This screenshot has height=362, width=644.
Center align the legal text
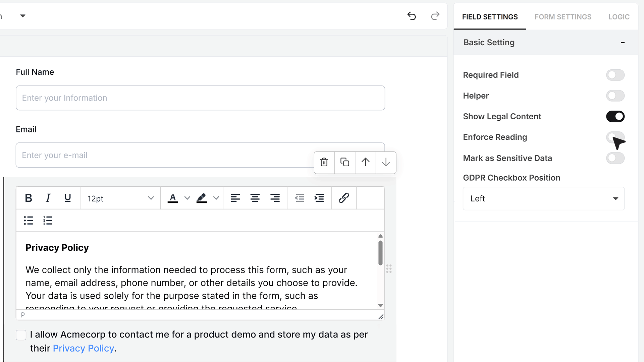pyautogui.click(x=255, y=198)
